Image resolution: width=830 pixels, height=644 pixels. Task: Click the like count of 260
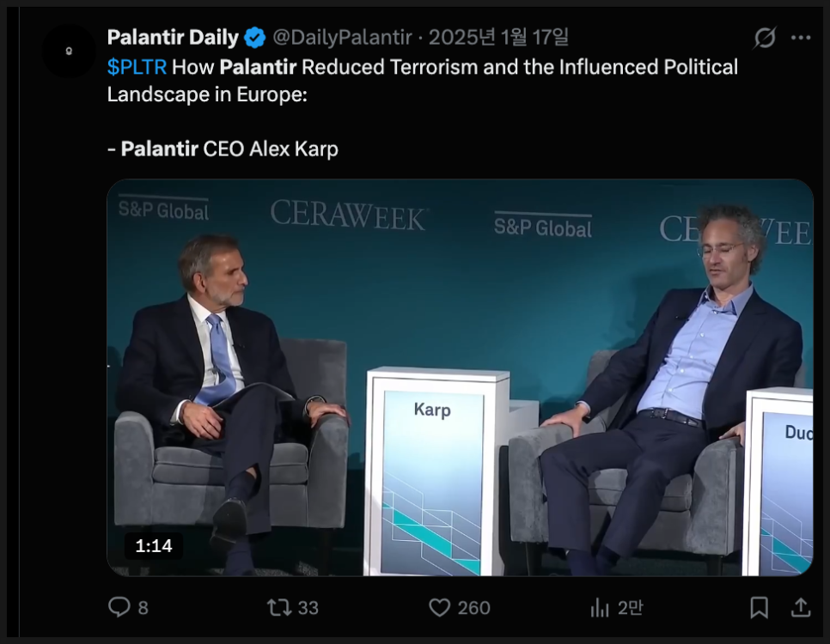[473, 608]
